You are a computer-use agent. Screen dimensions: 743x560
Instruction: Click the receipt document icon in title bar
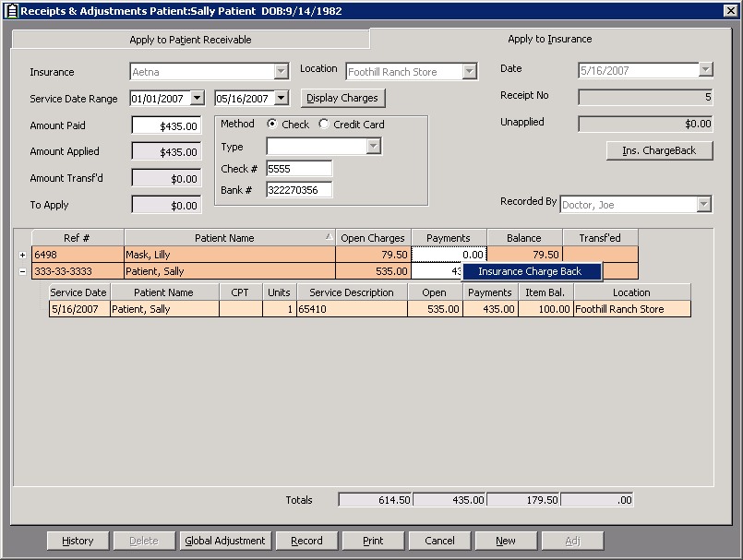click(x=11, y=10)
